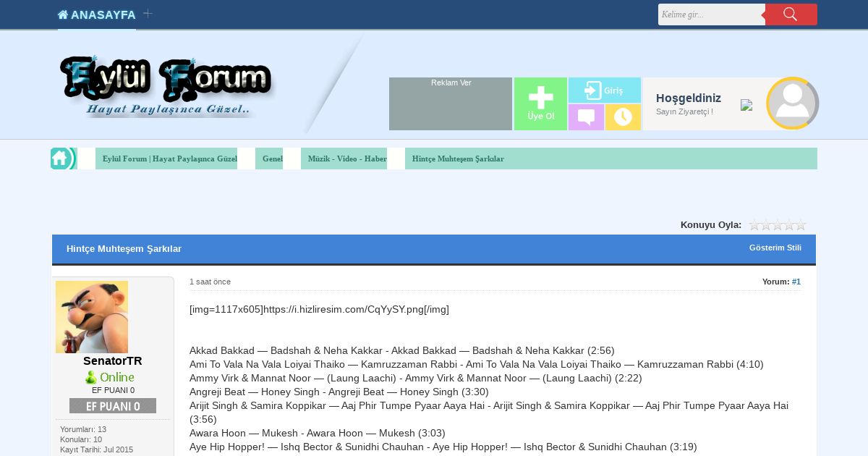Click the Hintçe Muhteşem Şarkılar thread title

click(124, 248)
